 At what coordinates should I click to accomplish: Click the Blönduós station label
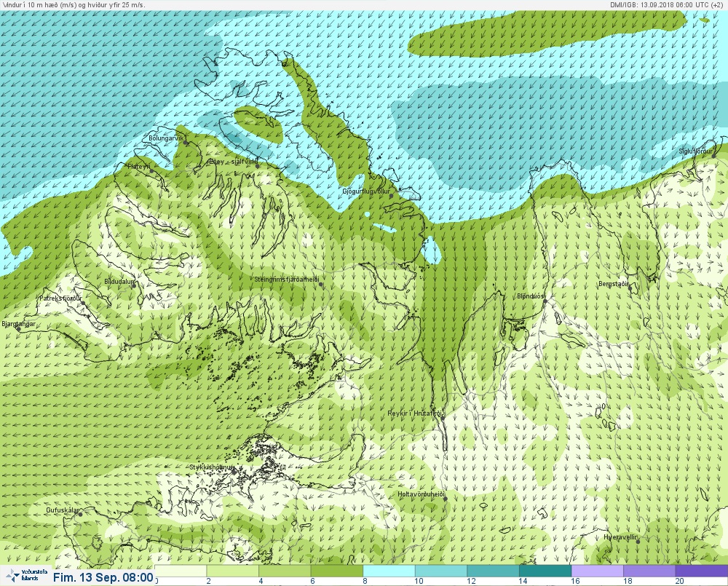531,296
